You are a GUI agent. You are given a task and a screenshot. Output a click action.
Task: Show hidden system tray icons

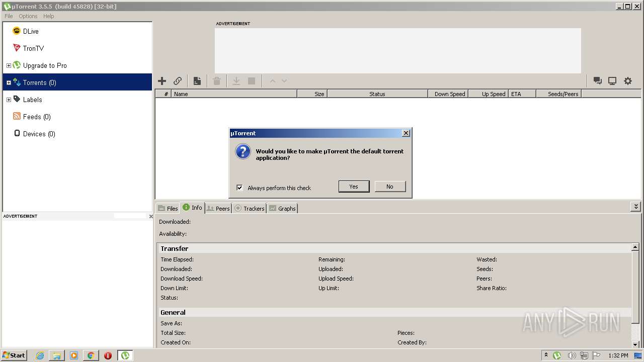tap(546, 355)
